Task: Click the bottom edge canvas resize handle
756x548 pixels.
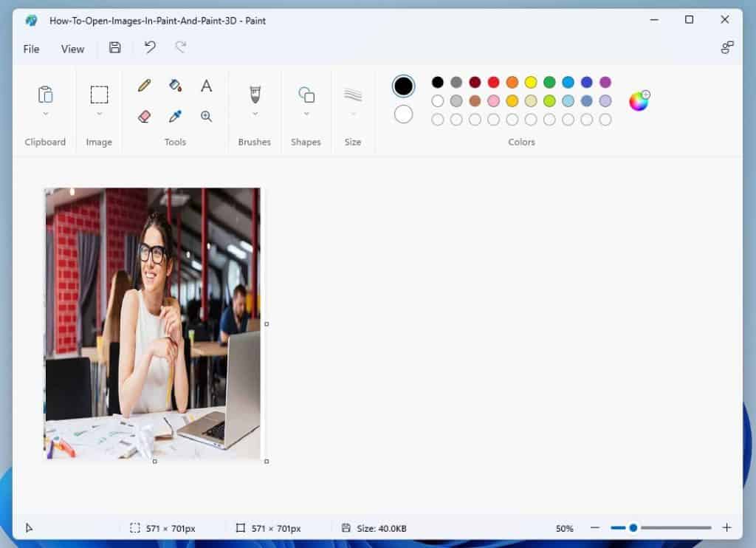Action: point(155,461)
